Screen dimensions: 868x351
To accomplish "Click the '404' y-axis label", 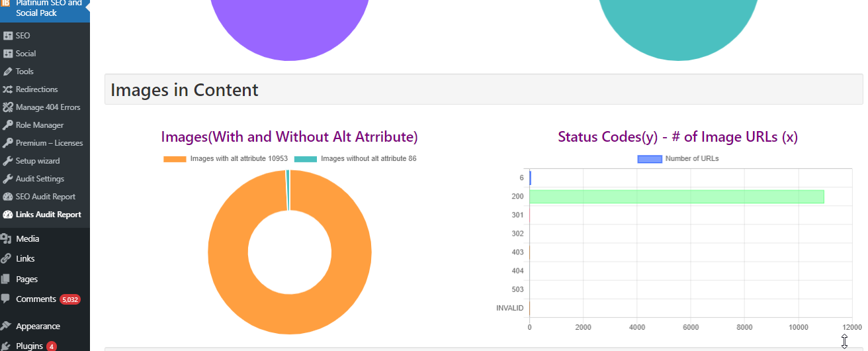I will point(517,271).
